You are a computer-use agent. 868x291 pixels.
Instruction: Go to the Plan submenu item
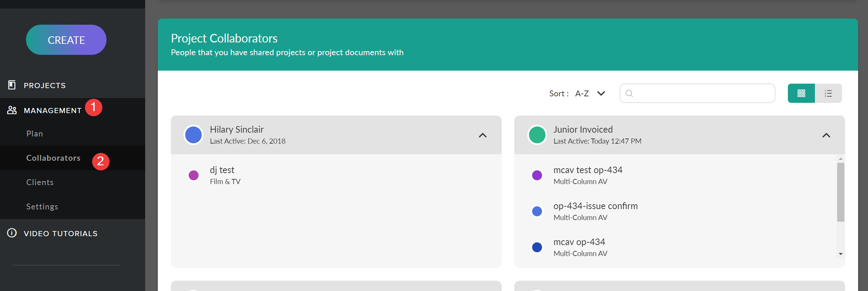click(x=35, y=134)
